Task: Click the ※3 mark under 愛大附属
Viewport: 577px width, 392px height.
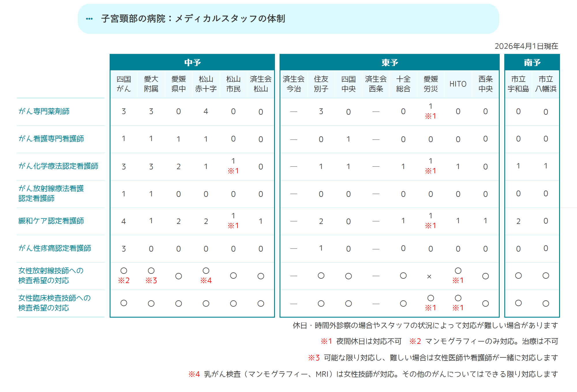Action: click(151, 280)
